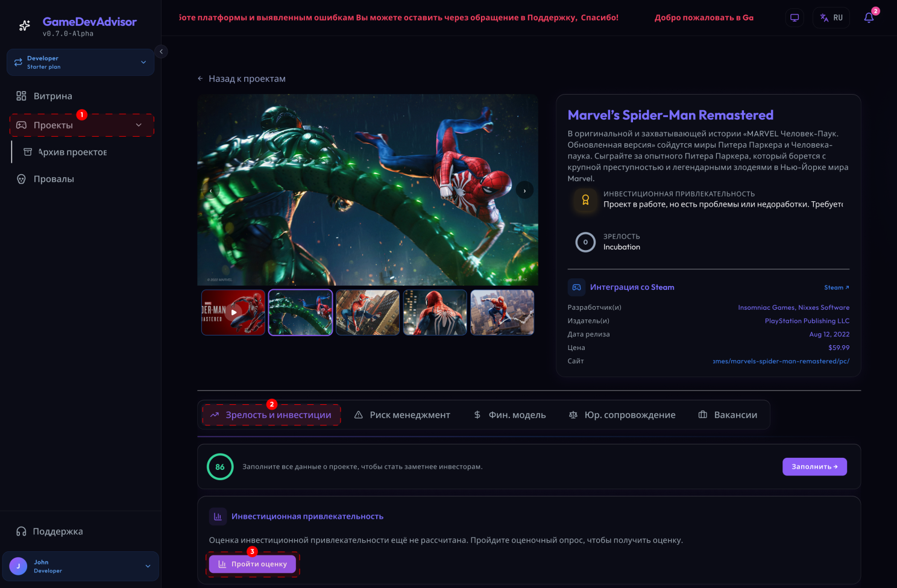This screenshot has width=897, height=588.
Task: Click the GameDevAdvisor sparkle logo icon
Action: pyautogui.click(x=25, y=25)
